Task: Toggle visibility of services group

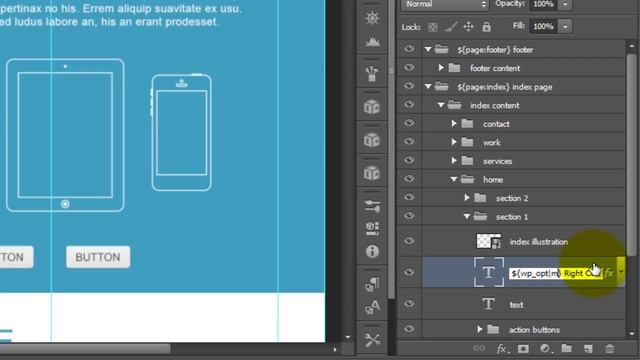Action: click(409, 160)
